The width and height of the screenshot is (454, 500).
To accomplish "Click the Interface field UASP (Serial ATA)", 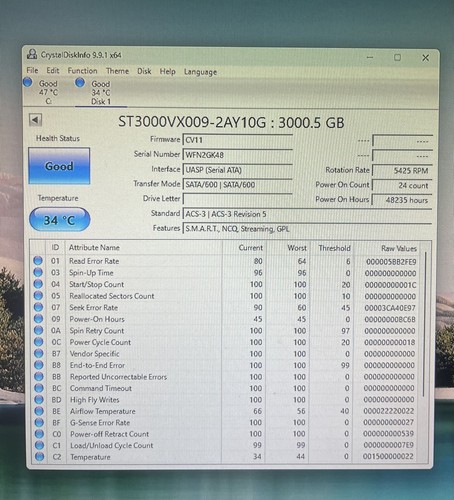I will [238, 170].
